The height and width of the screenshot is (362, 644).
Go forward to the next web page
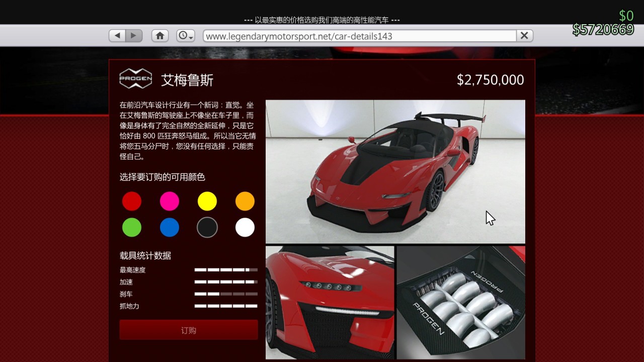point(134,36)
